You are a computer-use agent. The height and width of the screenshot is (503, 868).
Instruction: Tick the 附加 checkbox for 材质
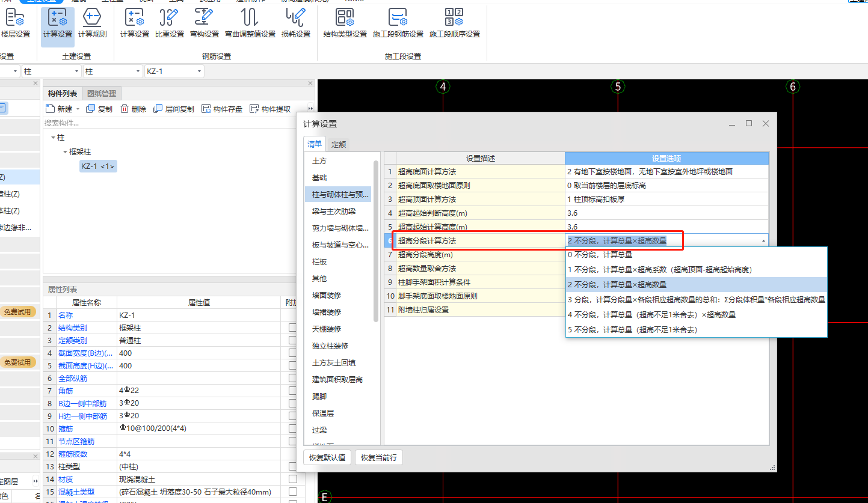coord(292,479)
